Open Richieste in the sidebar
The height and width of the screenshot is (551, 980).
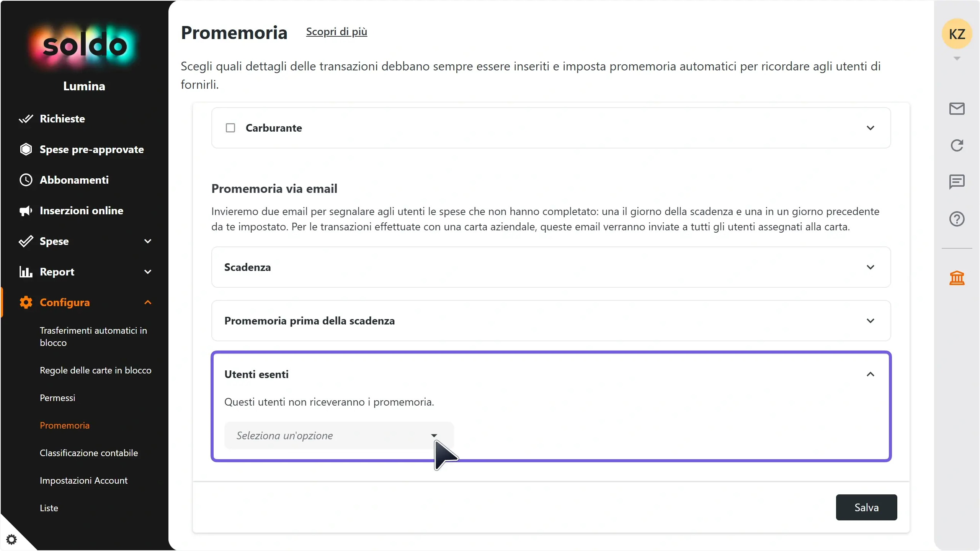(62, 119)
